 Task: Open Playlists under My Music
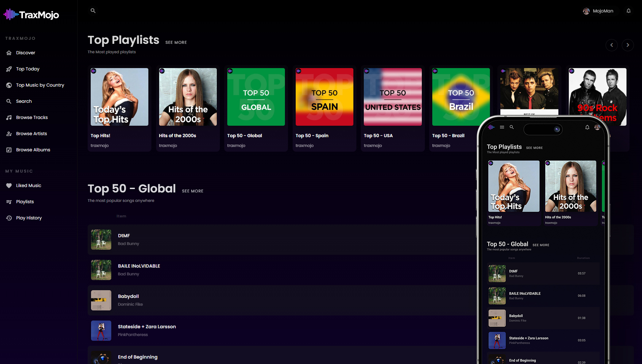(25, 202)
